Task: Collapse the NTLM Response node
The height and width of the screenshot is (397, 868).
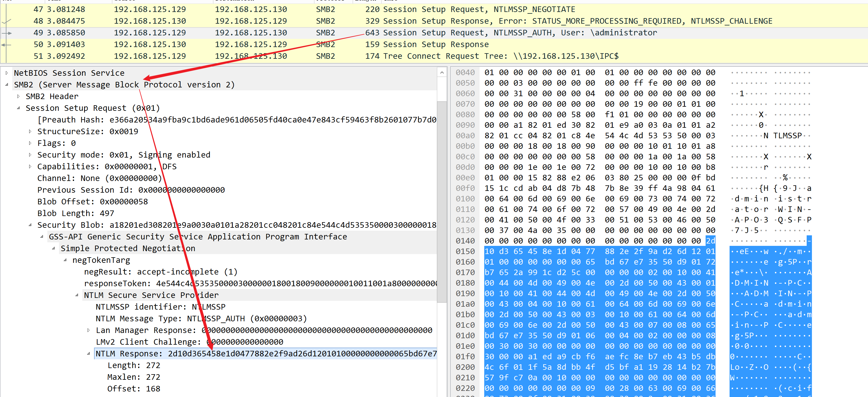Action: (x=88, y=353)
